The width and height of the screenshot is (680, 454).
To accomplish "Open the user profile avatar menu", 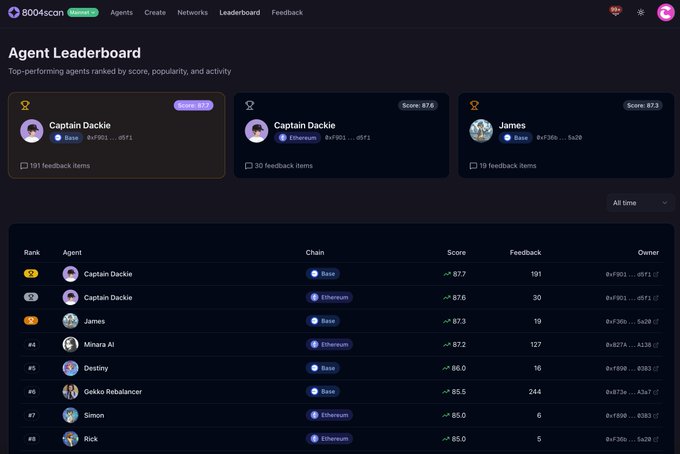I will click(666, 13).
